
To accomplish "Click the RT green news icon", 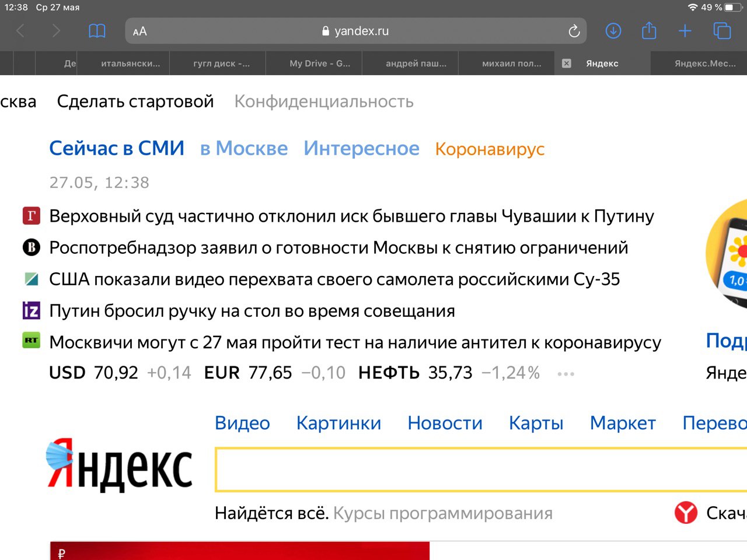I will coord(32,340).
